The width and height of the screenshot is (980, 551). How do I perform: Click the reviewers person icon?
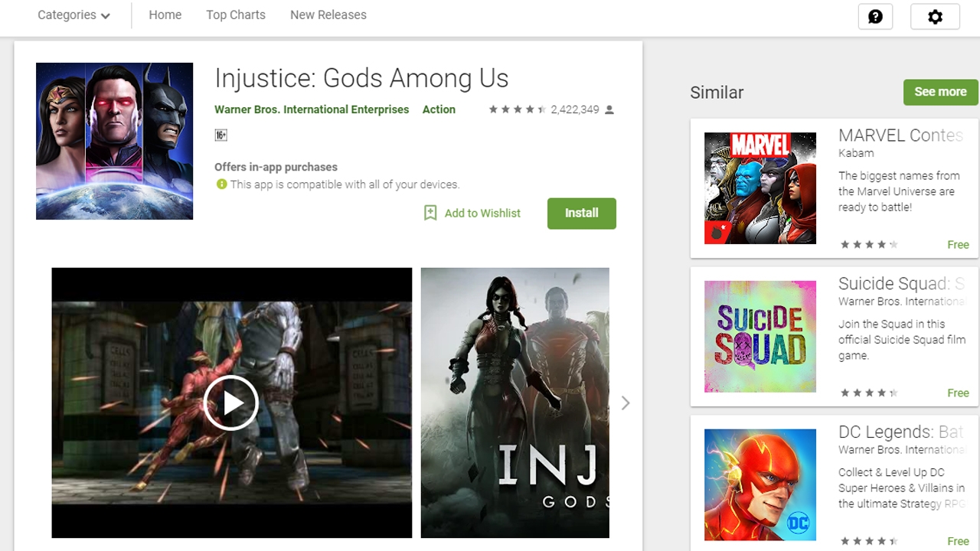click(609, 110)
